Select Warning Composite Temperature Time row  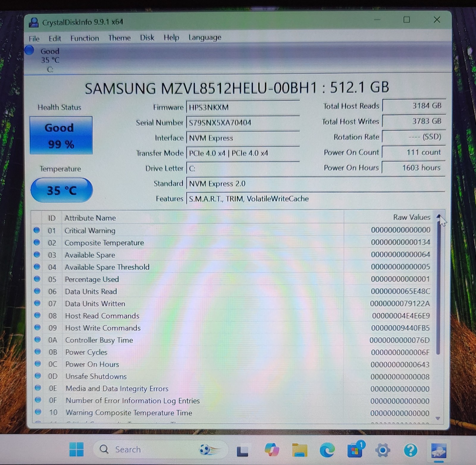tap(232, 413)
